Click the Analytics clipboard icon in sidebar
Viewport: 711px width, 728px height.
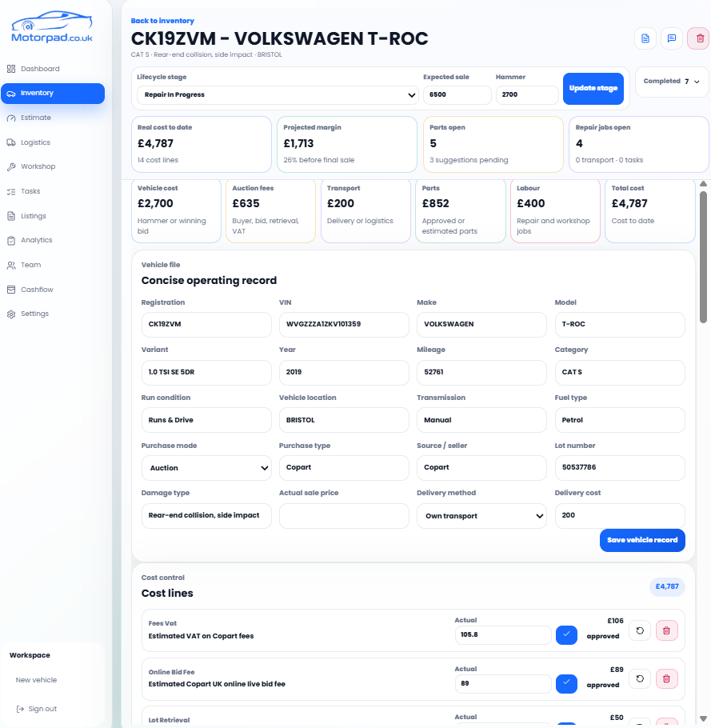coord(11,241)
